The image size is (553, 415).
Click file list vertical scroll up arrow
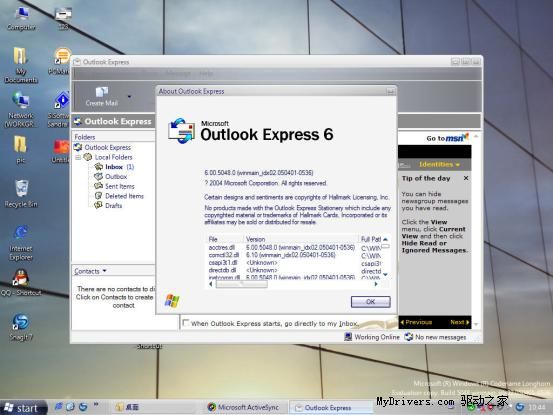385,239
